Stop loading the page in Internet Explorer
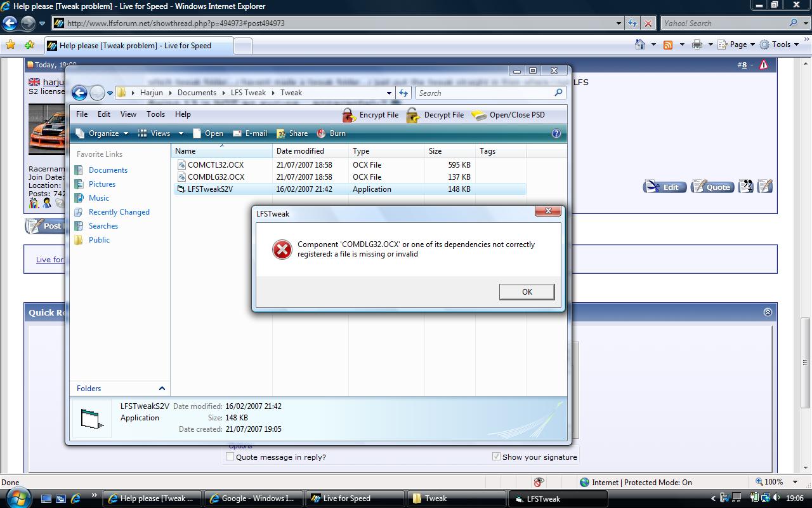 (648, 23)
